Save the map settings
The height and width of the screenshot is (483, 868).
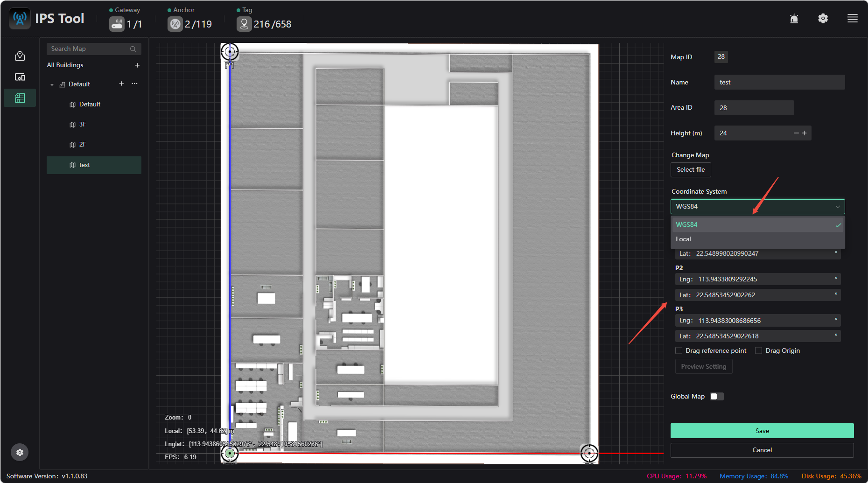tap(762, 431)
